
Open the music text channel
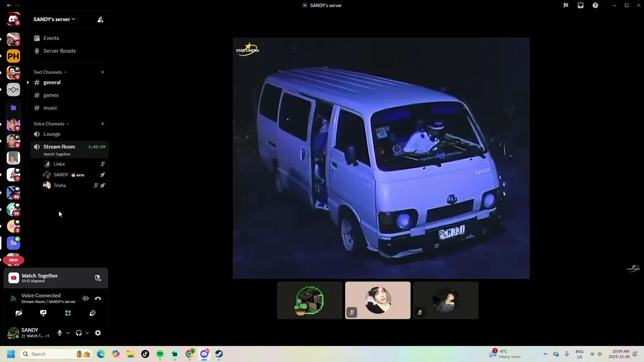68,108
